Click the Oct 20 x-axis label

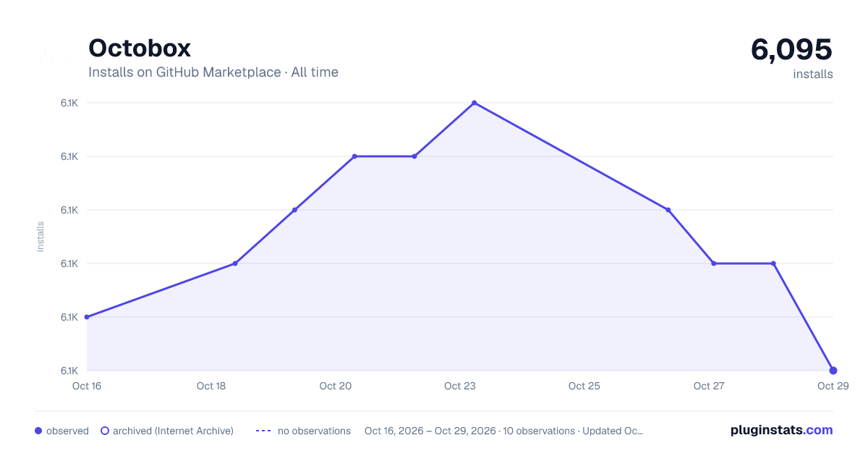point(336,386)
